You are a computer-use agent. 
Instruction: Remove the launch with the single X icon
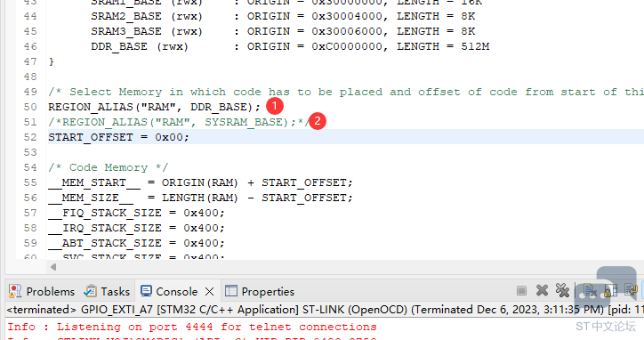point(542,291)
